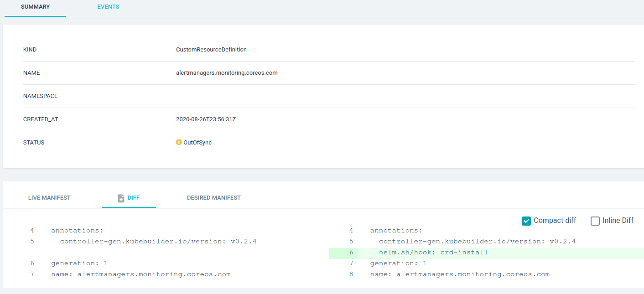The height and width of the screenshot is (294, 644).
Task: Click controller-gen version line in left pane
Action: pyautogui.click(x=158, y=242)
